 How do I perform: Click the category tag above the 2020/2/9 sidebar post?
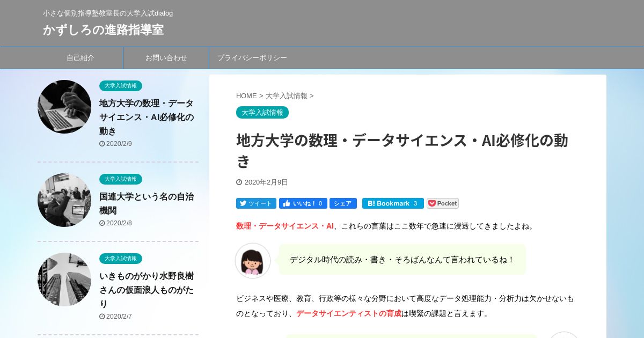121,86
